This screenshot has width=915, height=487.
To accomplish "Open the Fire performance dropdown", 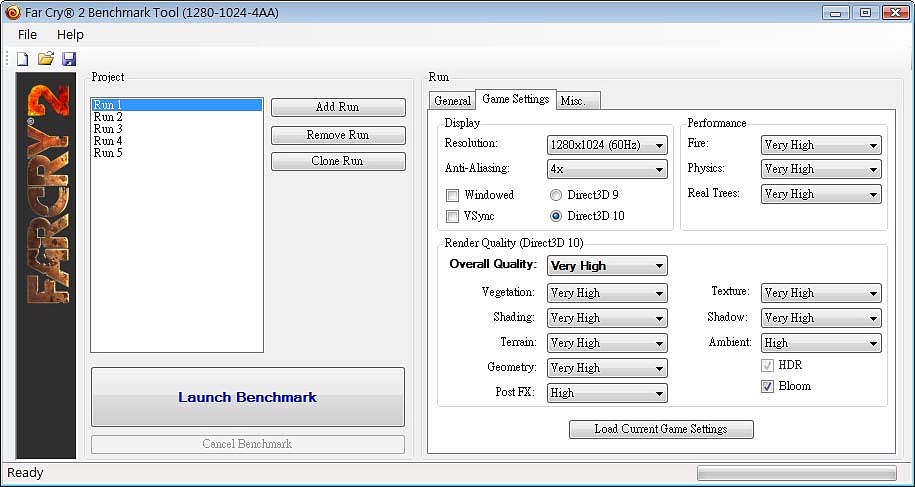I will (821, 145).
